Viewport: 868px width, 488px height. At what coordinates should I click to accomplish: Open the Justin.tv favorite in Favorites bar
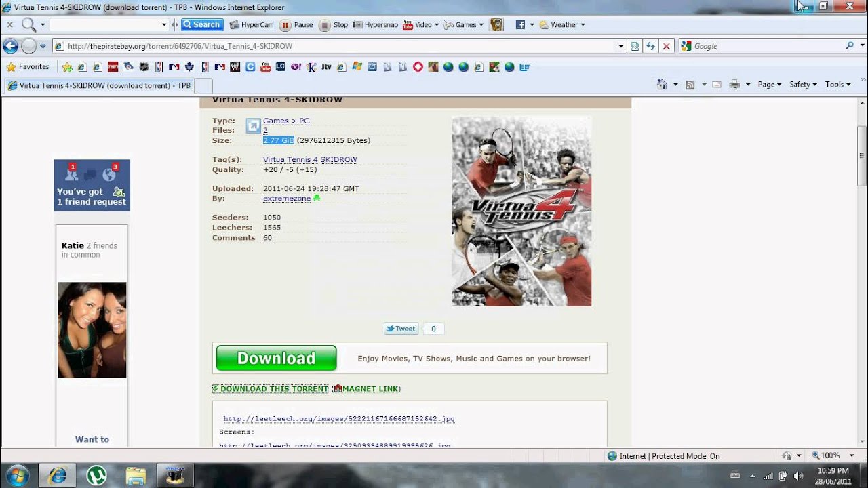(x=326, y=67)
